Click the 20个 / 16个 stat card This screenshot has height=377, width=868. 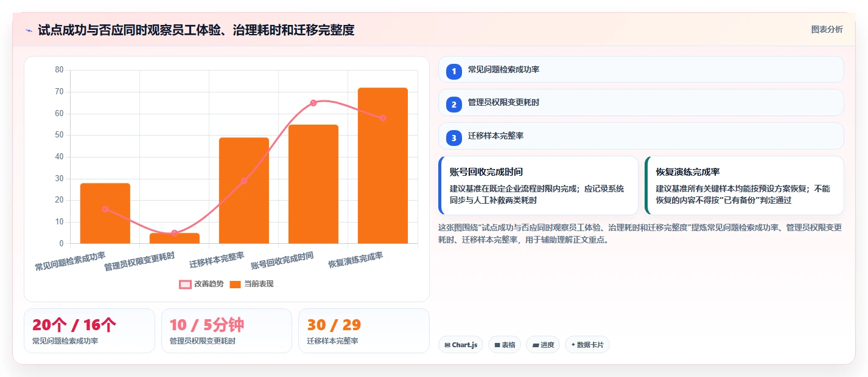click(x=89, y=331)
